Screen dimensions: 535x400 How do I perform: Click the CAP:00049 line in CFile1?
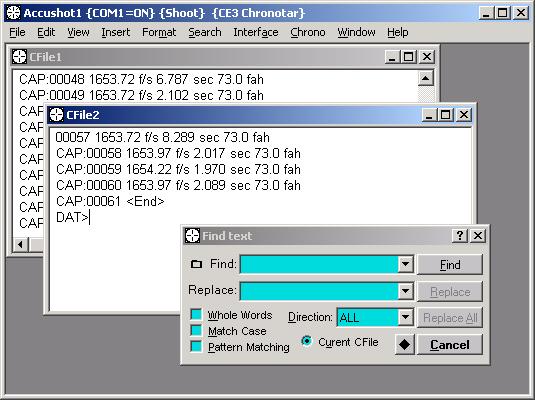point(141,95)
